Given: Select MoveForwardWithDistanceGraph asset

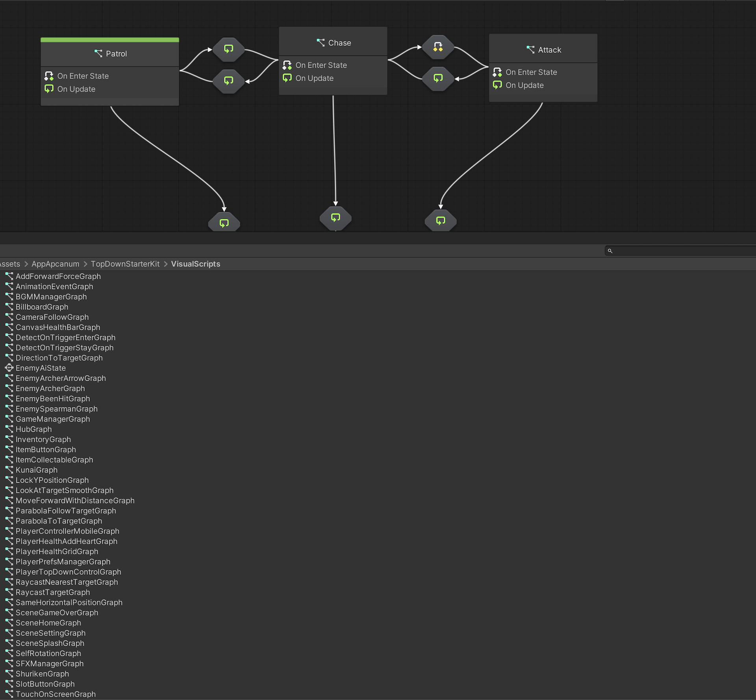Looking at the screenshot, I should [75, 501].
